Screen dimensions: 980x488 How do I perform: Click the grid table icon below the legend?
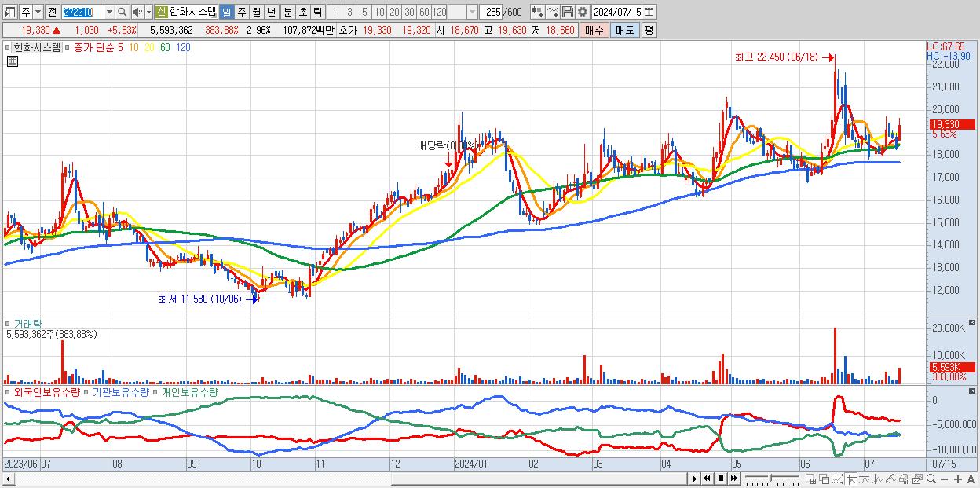pyautogui.click(x=13, y=61)
